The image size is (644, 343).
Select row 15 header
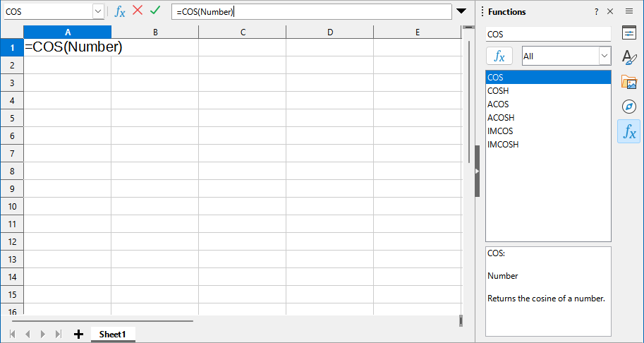coord(12,294)
